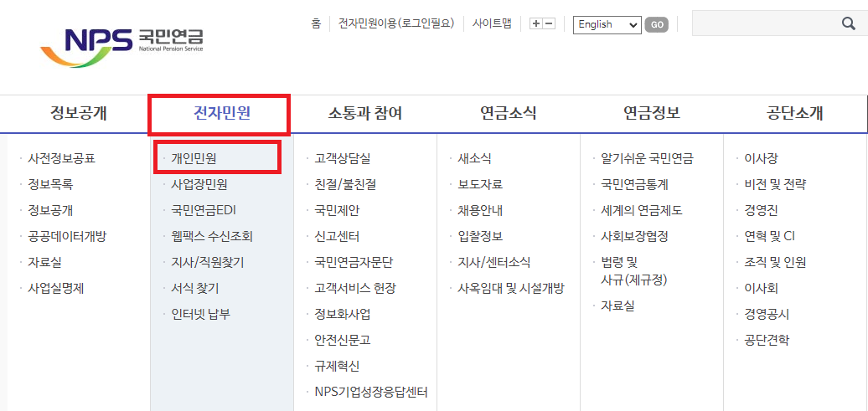Select 사업장민원 submenu item

tap(199, 185)
